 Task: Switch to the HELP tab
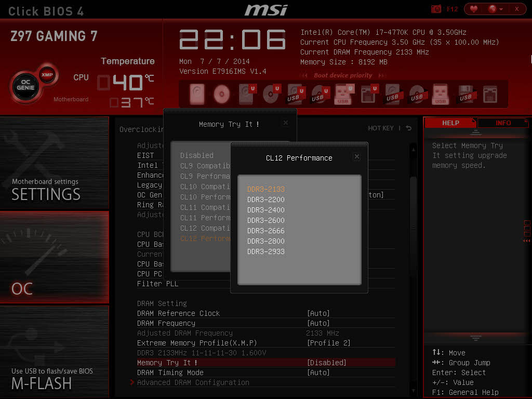tap(450, 123)
